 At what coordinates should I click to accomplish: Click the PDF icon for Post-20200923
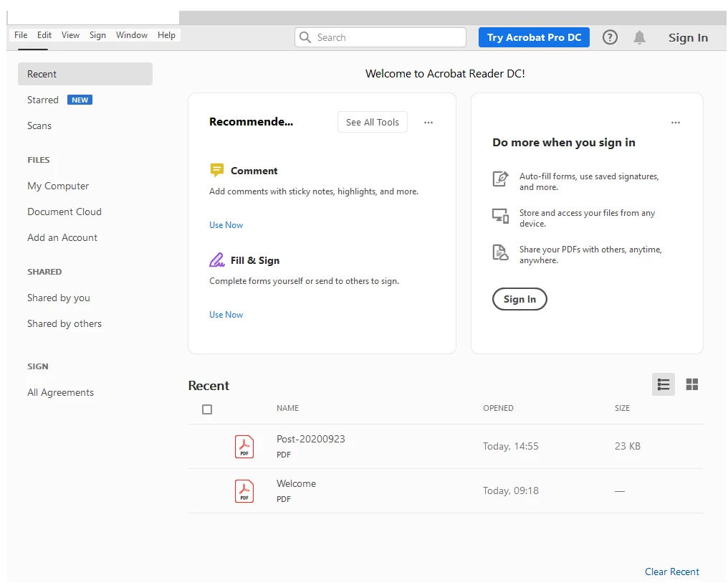coord(244,446)
